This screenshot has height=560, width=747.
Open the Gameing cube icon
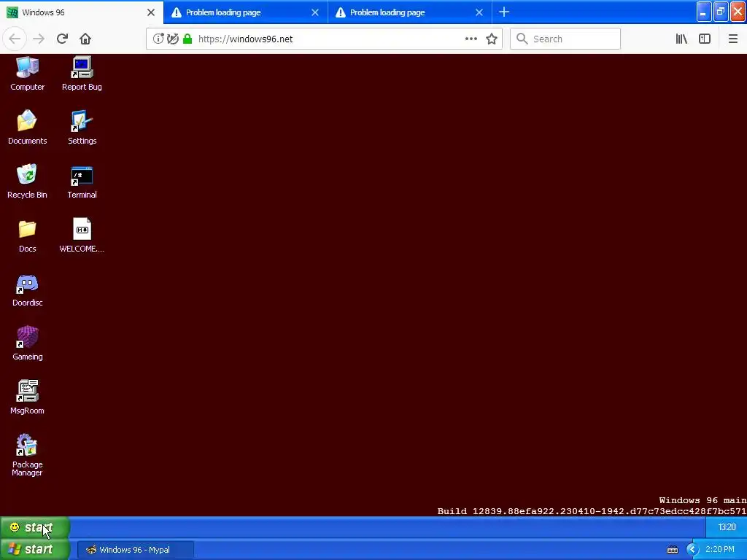[x=27, y=343]
